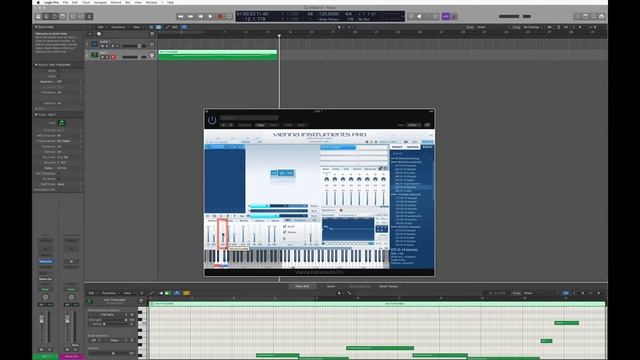Open the Tracks area Edit menu
Viewport: 640px width, 360px height.
(100, 27)
